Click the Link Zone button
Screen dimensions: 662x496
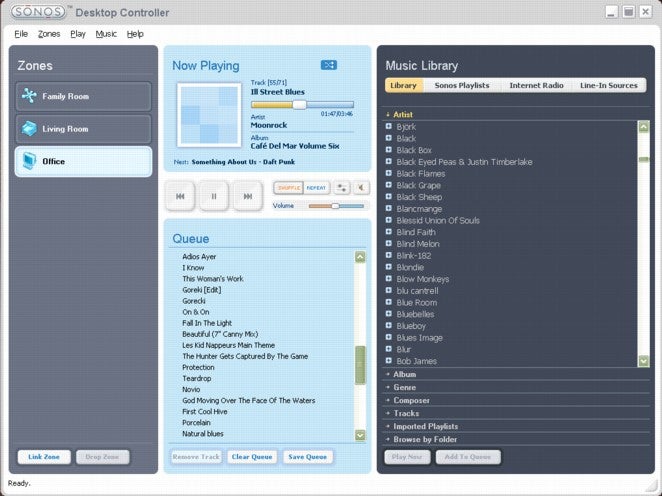tap(44, 457)
